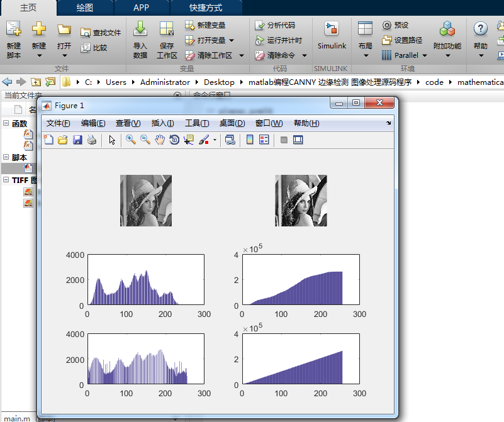Open the Clear Workspace (清除工作区) dropdown arrow
Image resolution: width=504 pixels, height=422 pixels.
242,55
